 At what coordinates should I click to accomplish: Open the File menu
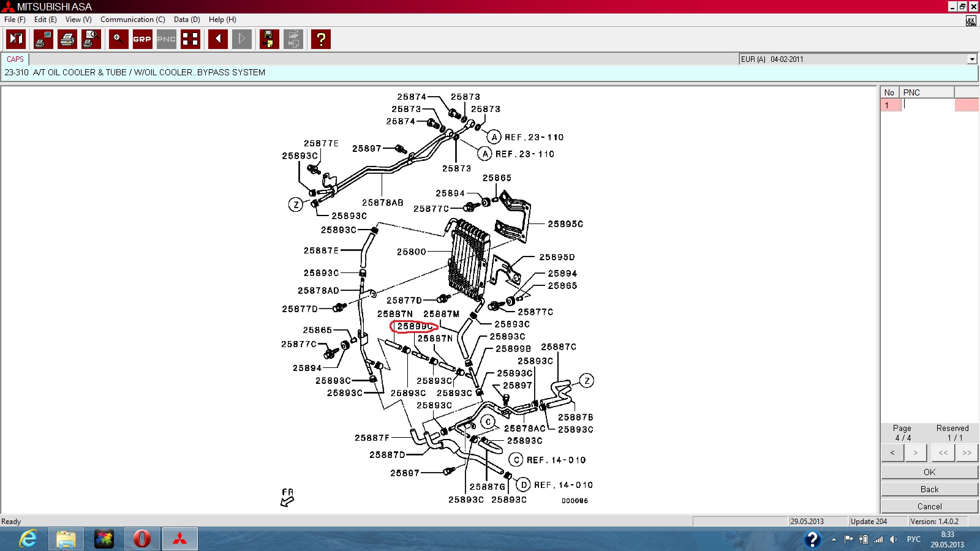(x=15, y=20)
